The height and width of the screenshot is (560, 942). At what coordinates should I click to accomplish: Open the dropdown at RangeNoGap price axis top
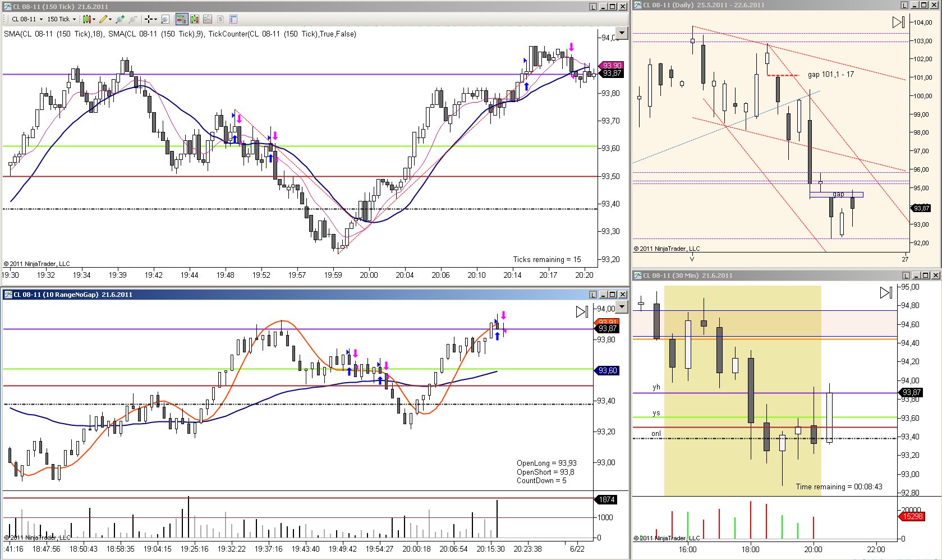click(622, 307)
